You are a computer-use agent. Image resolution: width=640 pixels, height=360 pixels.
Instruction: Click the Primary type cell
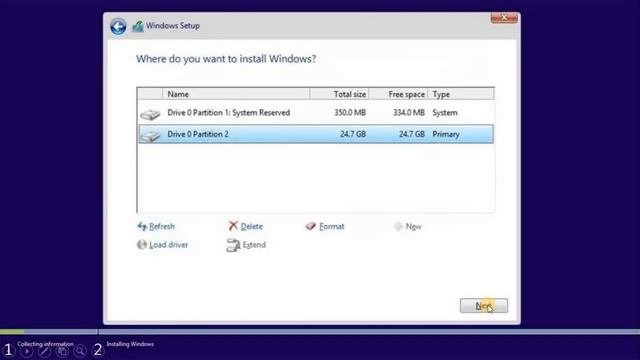pyautogui.click(x=446, y=134)
